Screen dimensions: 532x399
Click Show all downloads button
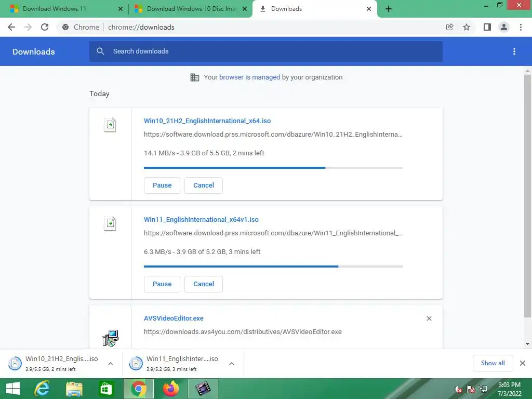[x=493, y=363]
